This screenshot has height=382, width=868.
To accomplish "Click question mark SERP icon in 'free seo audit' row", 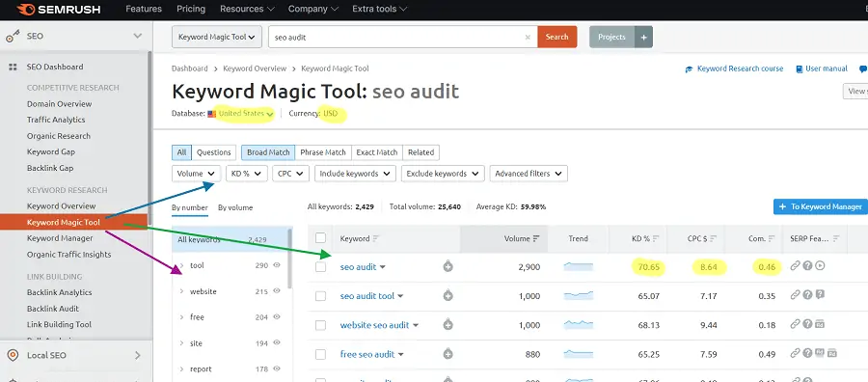I will [807, 353].
